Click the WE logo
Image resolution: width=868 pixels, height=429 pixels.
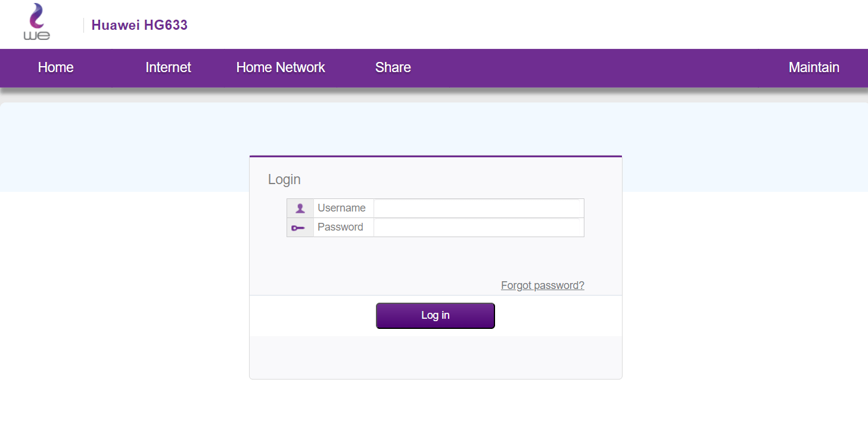[x=36, y=23]
